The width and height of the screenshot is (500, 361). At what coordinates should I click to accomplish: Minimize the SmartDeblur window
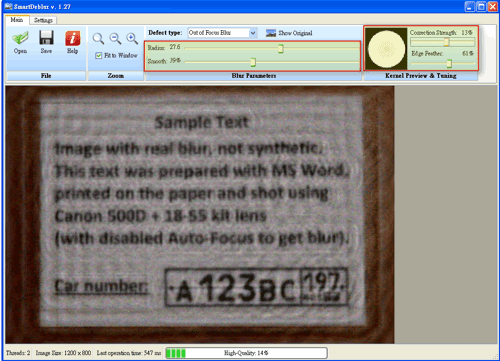(x=470, y=7)
